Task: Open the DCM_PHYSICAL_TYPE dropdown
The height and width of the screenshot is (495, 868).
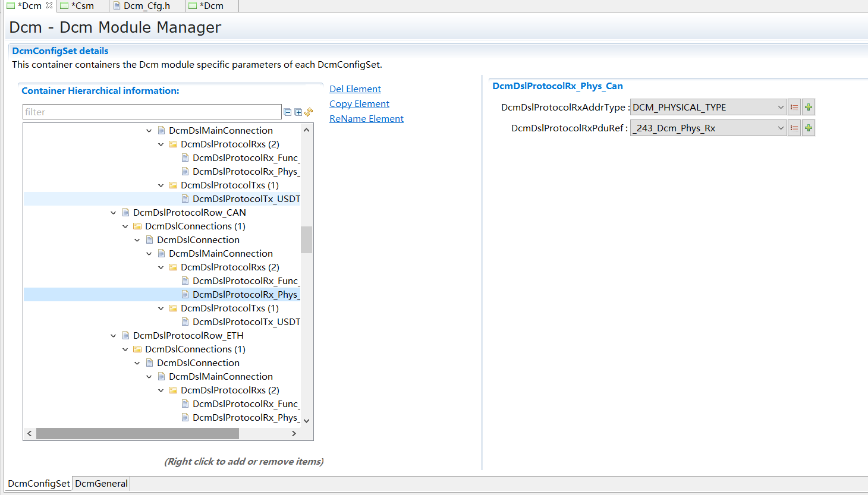Action: pyautogui.click(x=781, y=107)
